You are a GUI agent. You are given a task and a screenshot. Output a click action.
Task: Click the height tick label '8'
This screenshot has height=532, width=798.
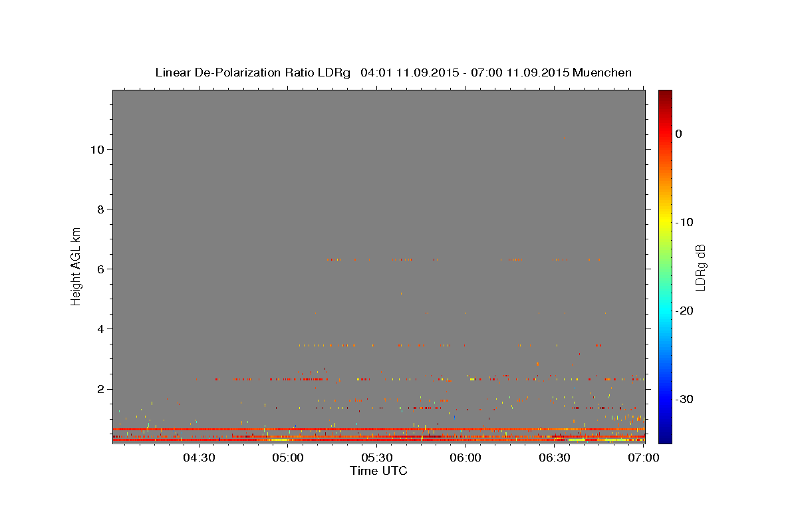click(x=100, y=209)
